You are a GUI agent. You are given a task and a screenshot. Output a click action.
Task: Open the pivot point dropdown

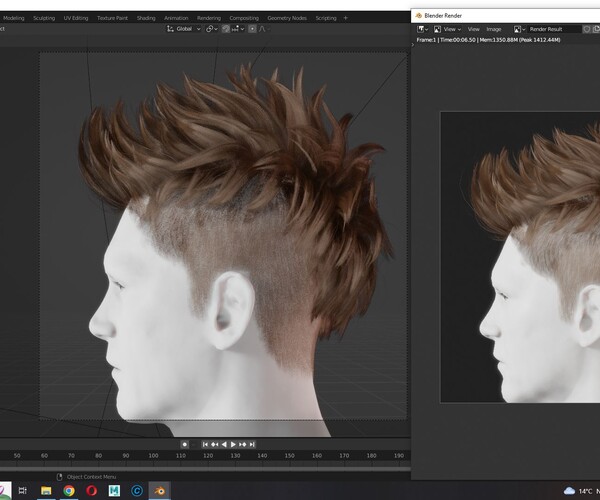pos(212,29)
